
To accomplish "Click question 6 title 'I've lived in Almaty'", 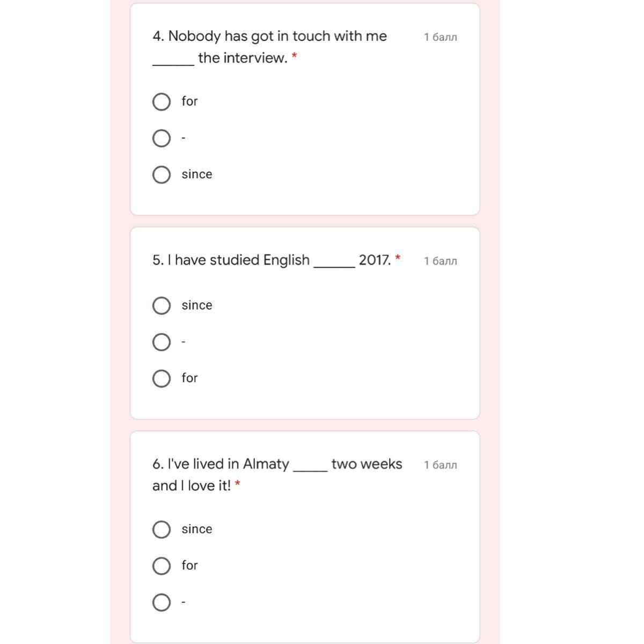I will coord(221,464).
